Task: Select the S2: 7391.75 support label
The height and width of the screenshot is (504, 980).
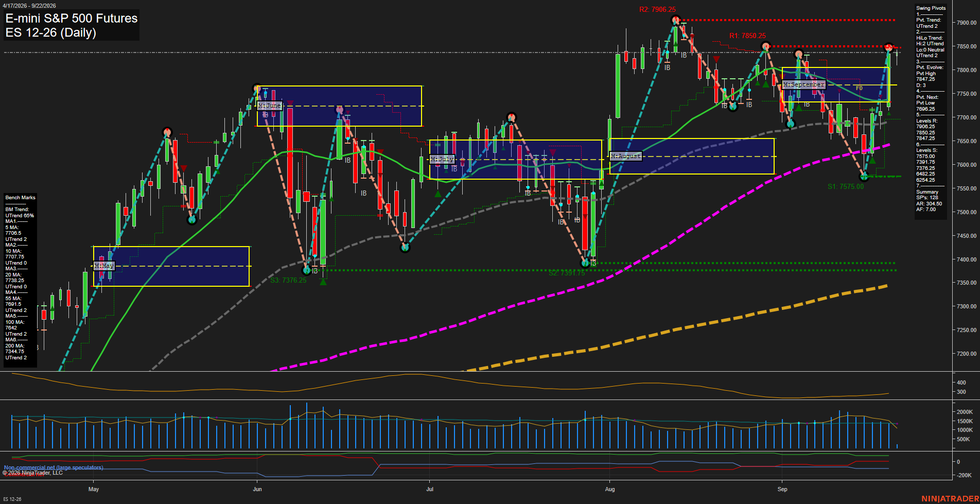Action: (x=567, y=273)
